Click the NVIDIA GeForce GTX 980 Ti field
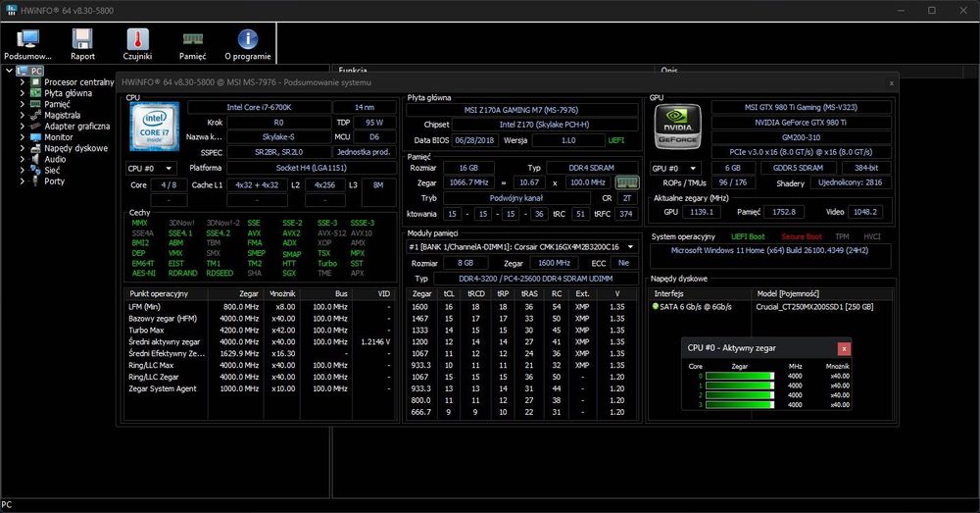980x513 pixels. 801,123
